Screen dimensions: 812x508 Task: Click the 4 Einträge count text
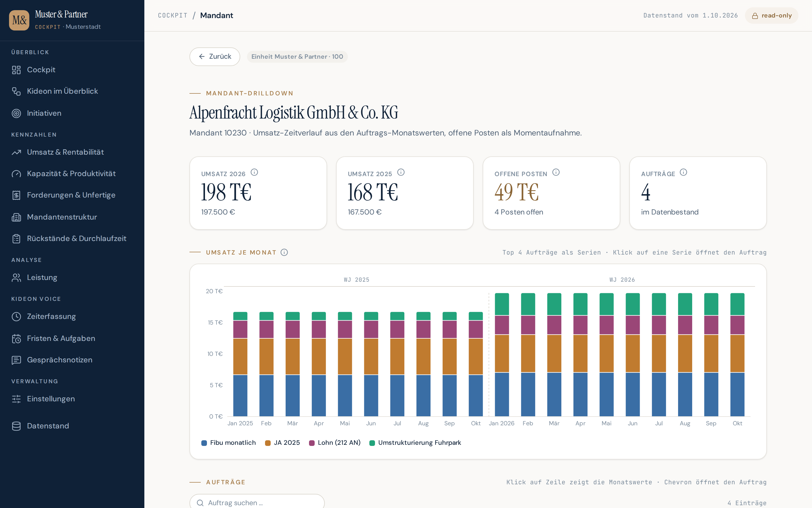click(747, 503)
